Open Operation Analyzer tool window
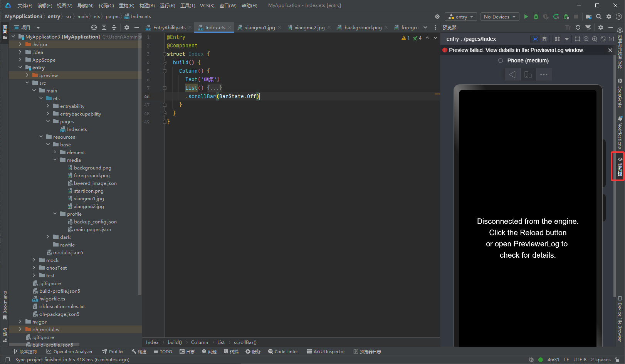 click(69, 351)
